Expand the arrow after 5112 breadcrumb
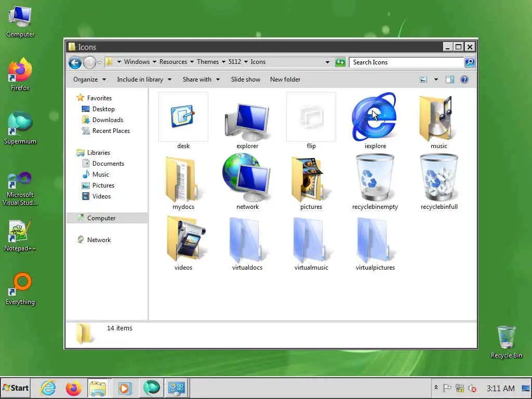The height and width of the screenshot is (399, 532). pos(246,62)
